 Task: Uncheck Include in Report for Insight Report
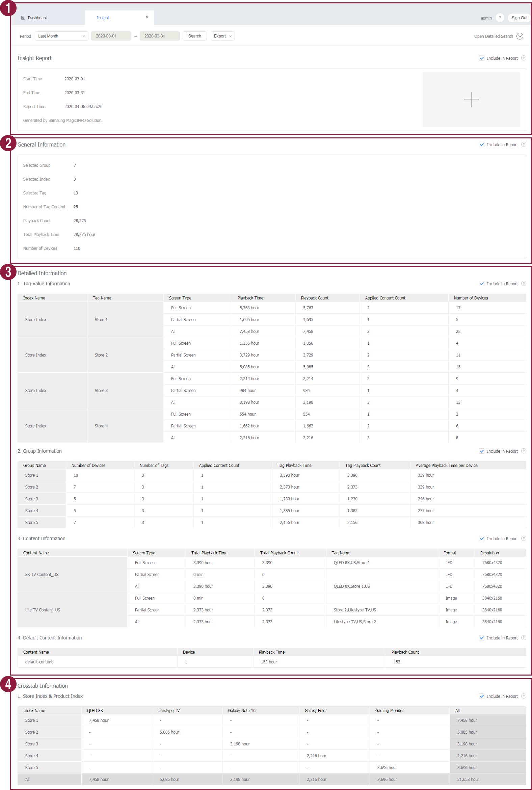tap(481, 58)
